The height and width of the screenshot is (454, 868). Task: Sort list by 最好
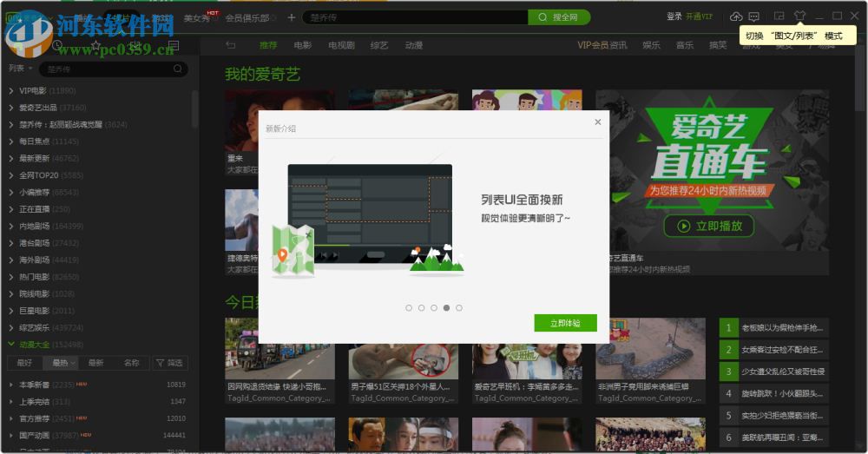click(24, 363)
